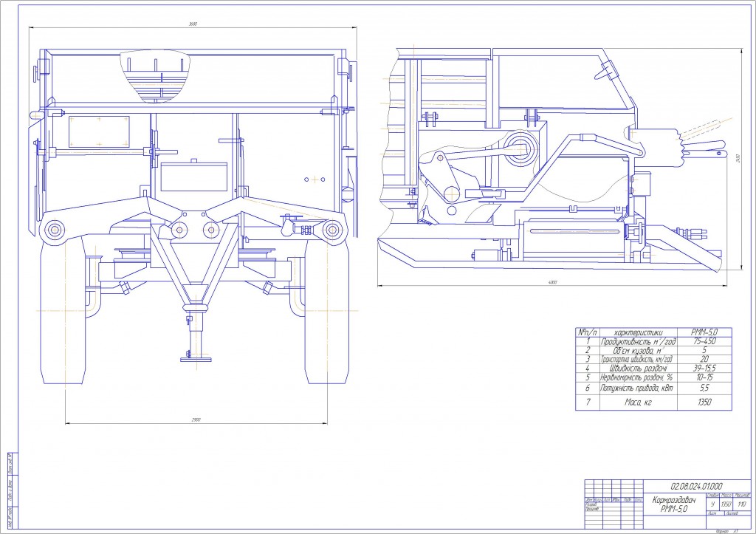
Task: Click the 'Нерівномірність роздачі, %' row label
Action: tap(636, 377)
